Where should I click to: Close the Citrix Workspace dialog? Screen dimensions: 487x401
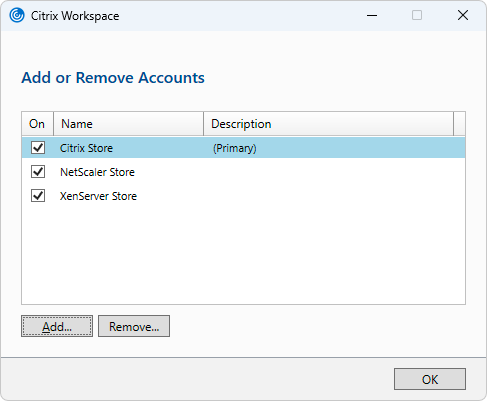click(x=463, y=15)
